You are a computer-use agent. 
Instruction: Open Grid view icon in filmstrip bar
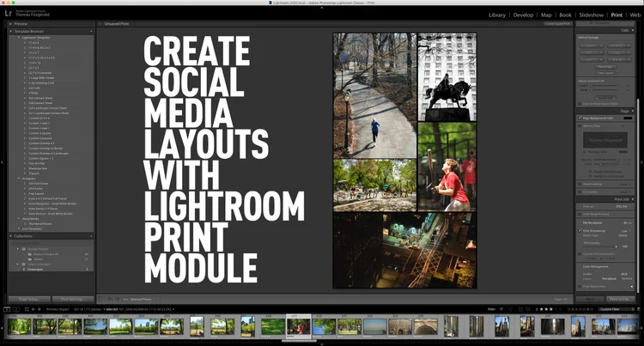coord(27,309)
